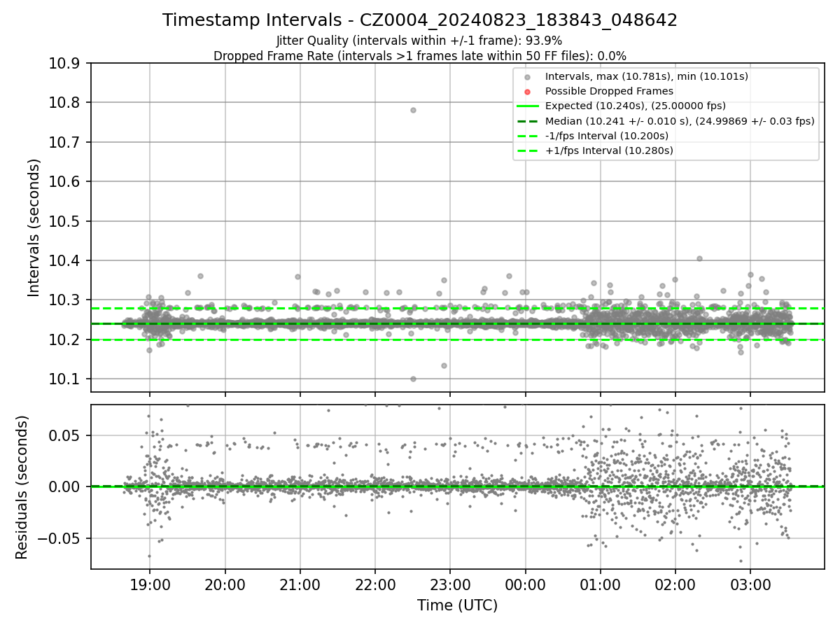Viewport: 840px width, 630px height.
Task: Select the "Dropped Frame Rate" 0.0% subtitle line
Action: [420, 56]
